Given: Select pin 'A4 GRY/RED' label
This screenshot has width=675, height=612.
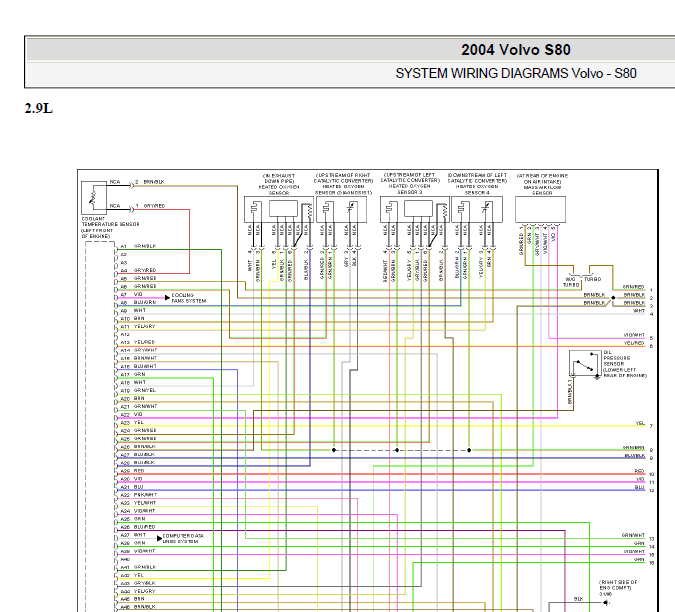Looking at the screenshot, I should 138,270.
